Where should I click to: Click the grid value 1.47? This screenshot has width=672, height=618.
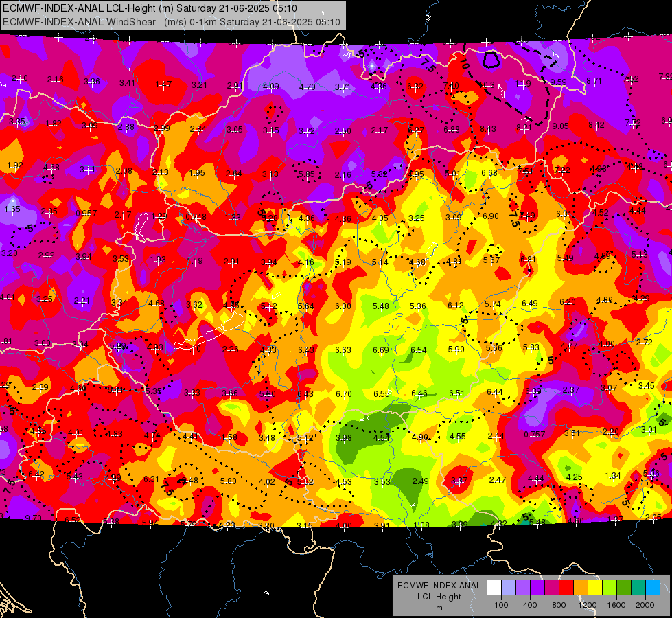[x=163, y=84]
